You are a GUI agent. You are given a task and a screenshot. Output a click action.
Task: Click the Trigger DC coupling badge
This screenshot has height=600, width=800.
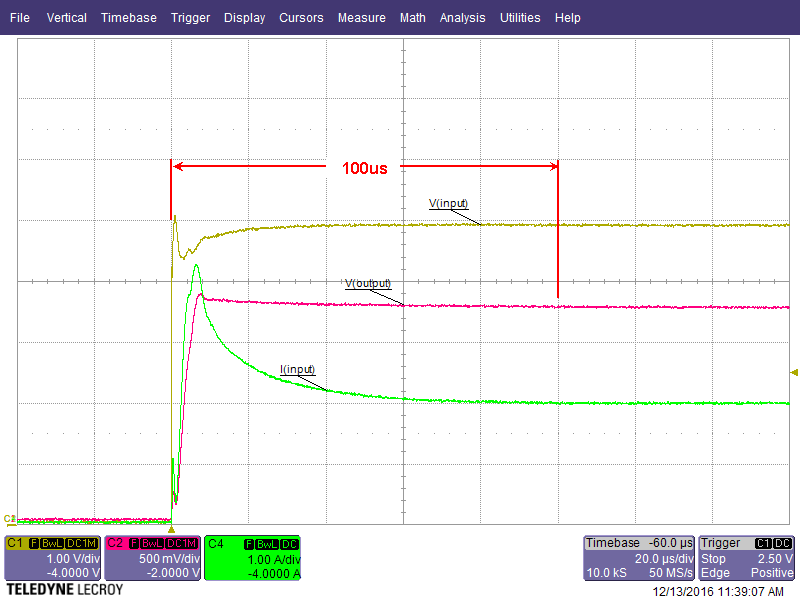782,543
